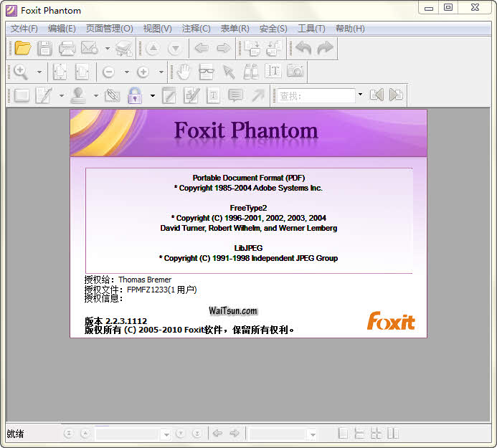Select the Hand tool
Screen dimensions: 497x448
[184, 72]
